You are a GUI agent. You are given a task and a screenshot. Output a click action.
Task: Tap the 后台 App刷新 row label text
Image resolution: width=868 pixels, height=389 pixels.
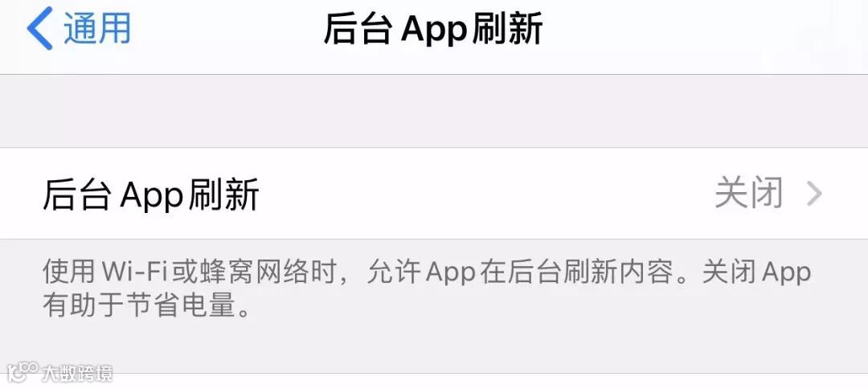(150, 194)
